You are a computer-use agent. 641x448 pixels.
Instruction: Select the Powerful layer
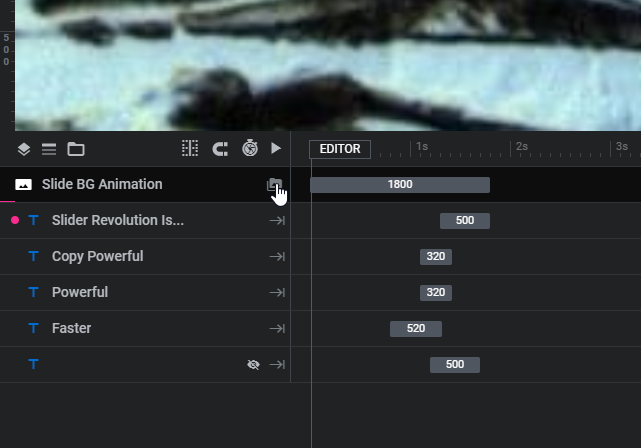click(x=145, y=292)
